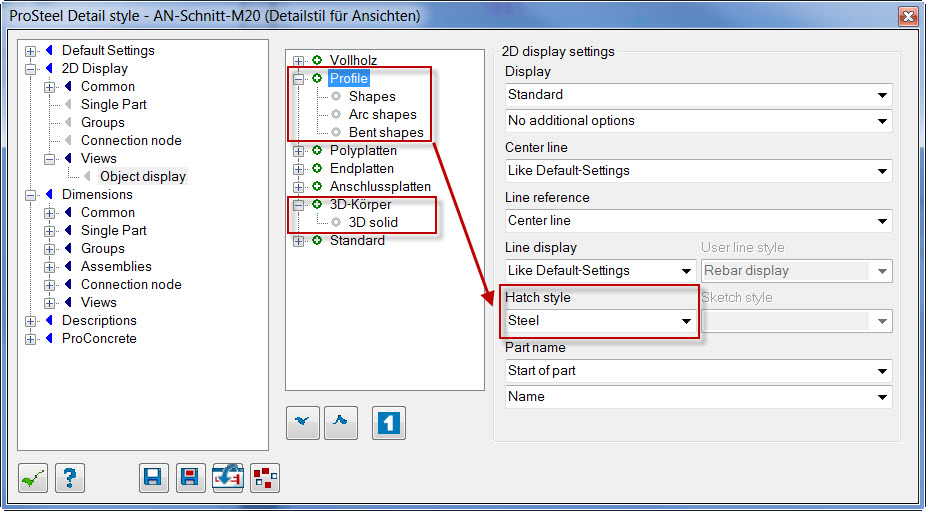This screenshot has width=926, height=511.
Task: Expand the ProConcrete tree node
Action: pos(30,339)
